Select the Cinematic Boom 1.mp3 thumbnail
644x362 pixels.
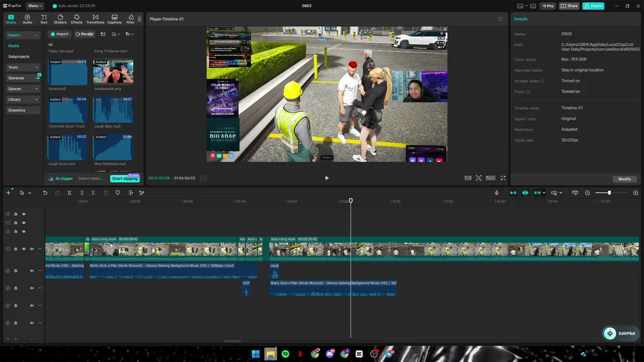point(68,110)
